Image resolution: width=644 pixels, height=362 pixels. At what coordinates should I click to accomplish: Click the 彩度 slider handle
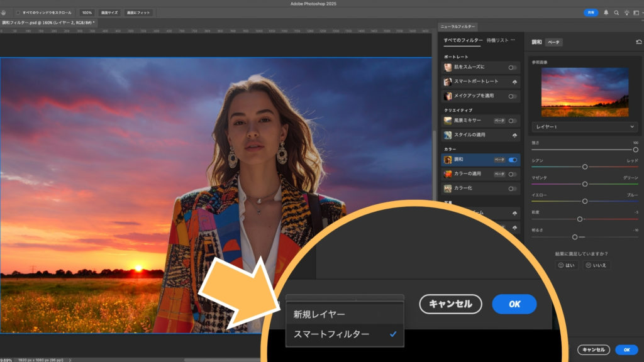click(x=579, y=219)
